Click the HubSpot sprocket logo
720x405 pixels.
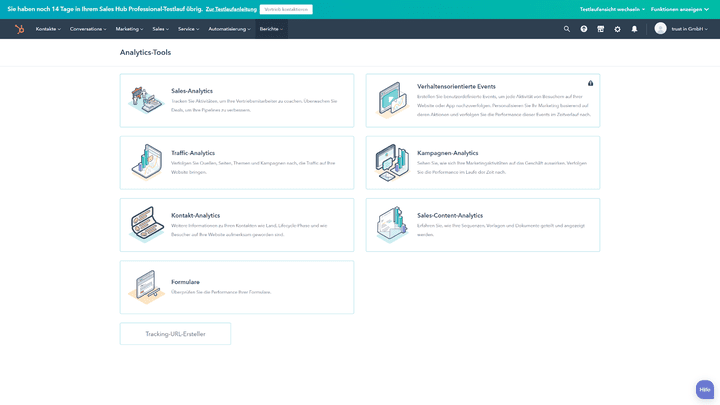click(x=19, y=29)
